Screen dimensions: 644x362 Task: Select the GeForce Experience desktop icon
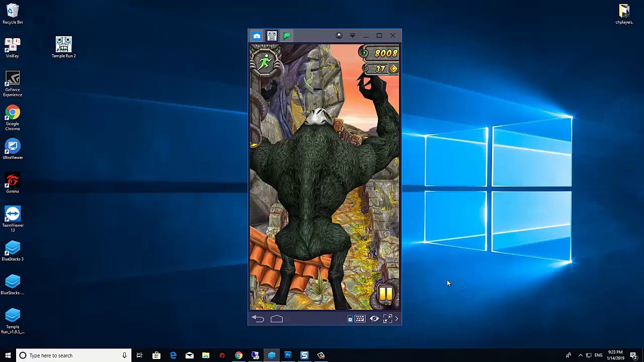click(x=13, y=84)
